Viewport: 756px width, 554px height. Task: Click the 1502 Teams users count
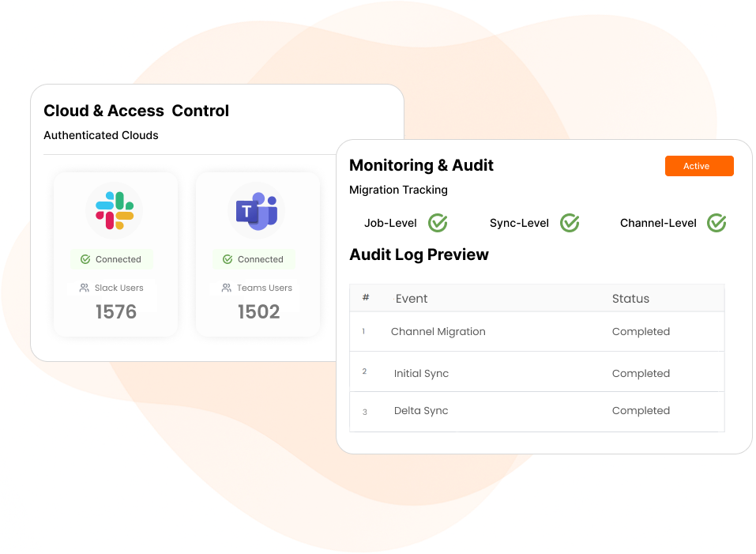coord(258,312)
